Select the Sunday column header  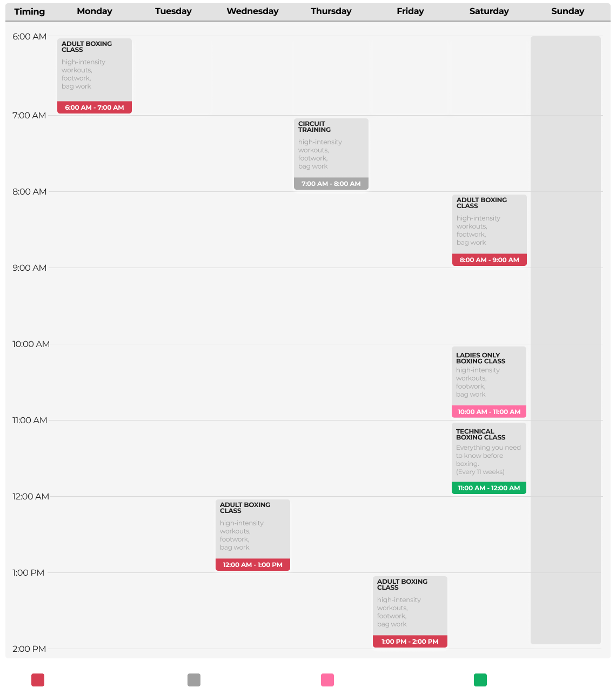click(567, 11)
